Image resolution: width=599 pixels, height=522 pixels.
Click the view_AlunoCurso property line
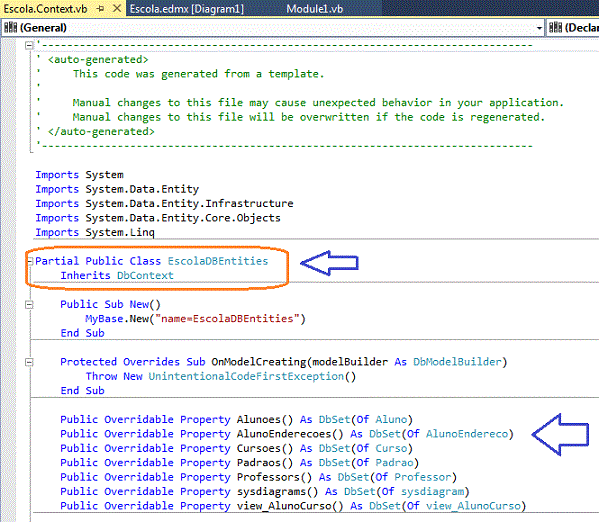tap(293, 506)
